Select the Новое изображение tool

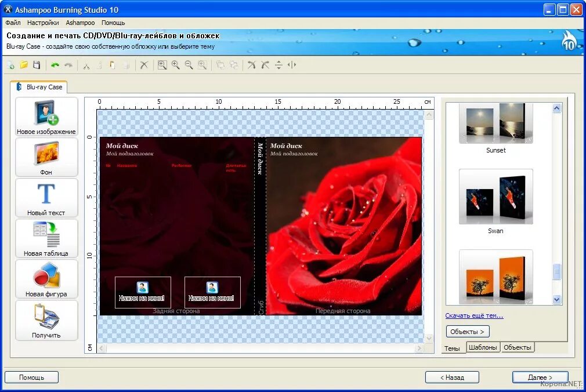46,116
